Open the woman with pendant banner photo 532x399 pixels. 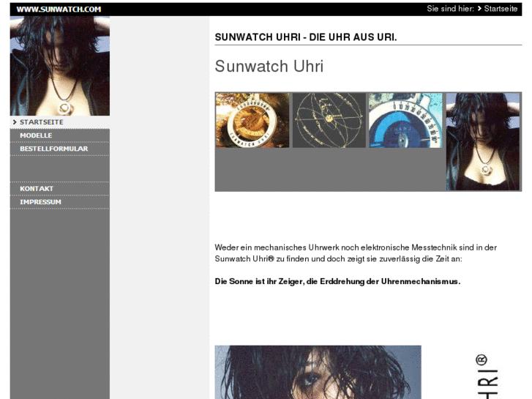[483, 141]
